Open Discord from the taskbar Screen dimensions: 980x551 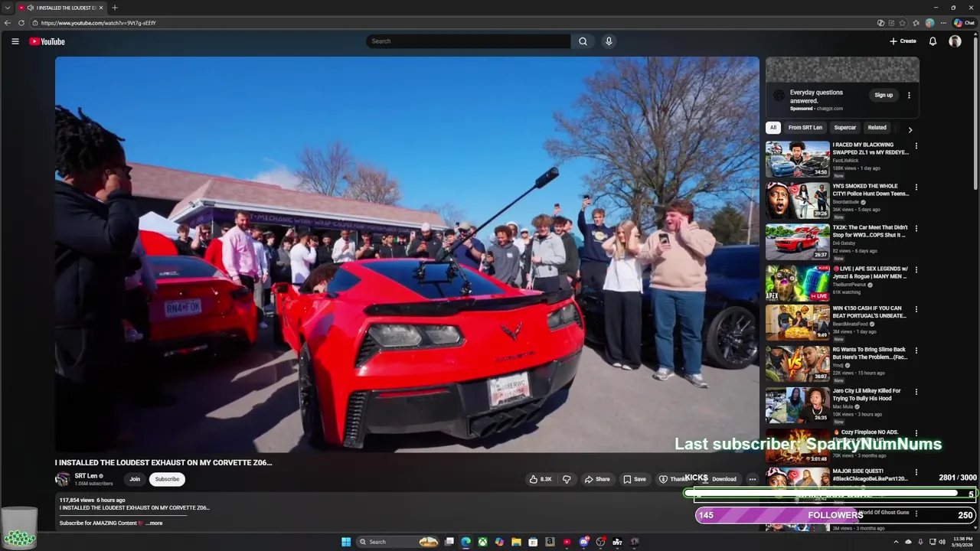[584, 542]
